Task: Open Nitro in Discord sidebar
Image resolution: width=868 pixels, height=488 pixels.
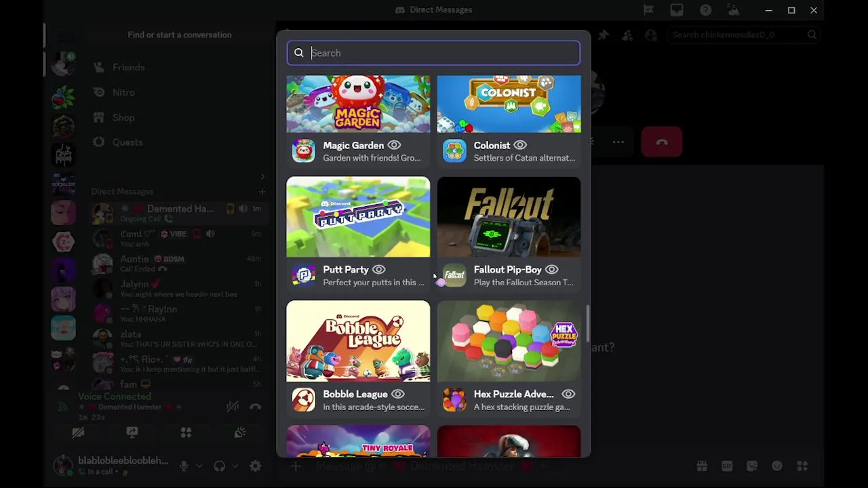Action: pos(123,92)
